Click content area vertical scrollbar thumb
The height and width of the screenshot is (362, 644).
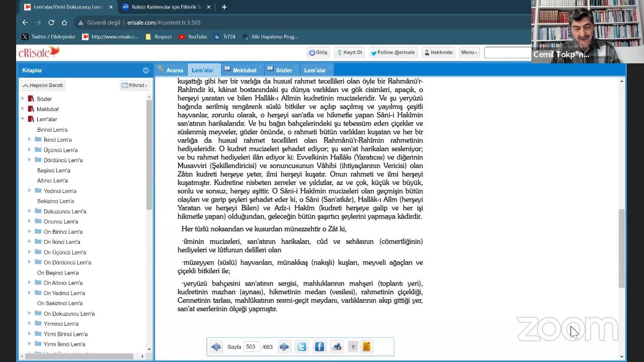pos(622,248)
